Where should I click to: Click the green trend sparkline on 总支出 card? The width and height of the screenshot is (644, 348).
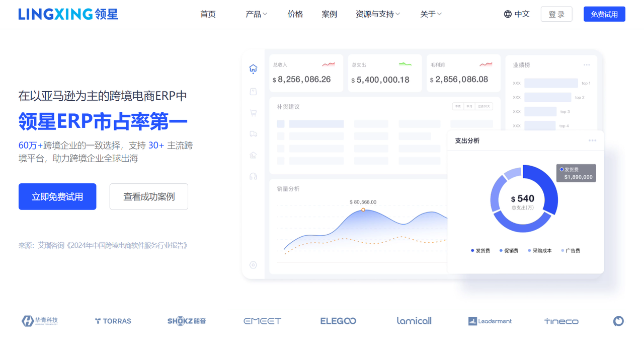[405, 64]
